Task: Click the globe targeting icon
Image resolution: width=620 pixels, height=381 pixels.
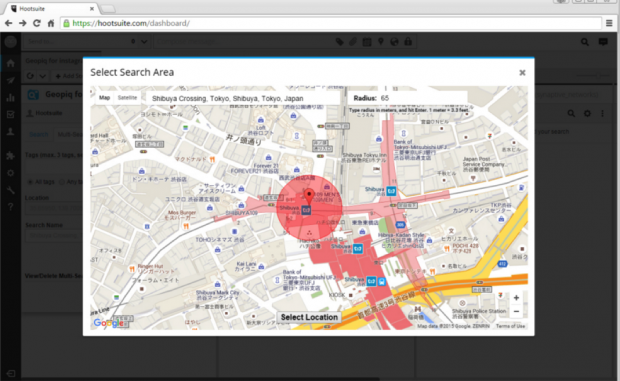Action: tap(394, 41)
